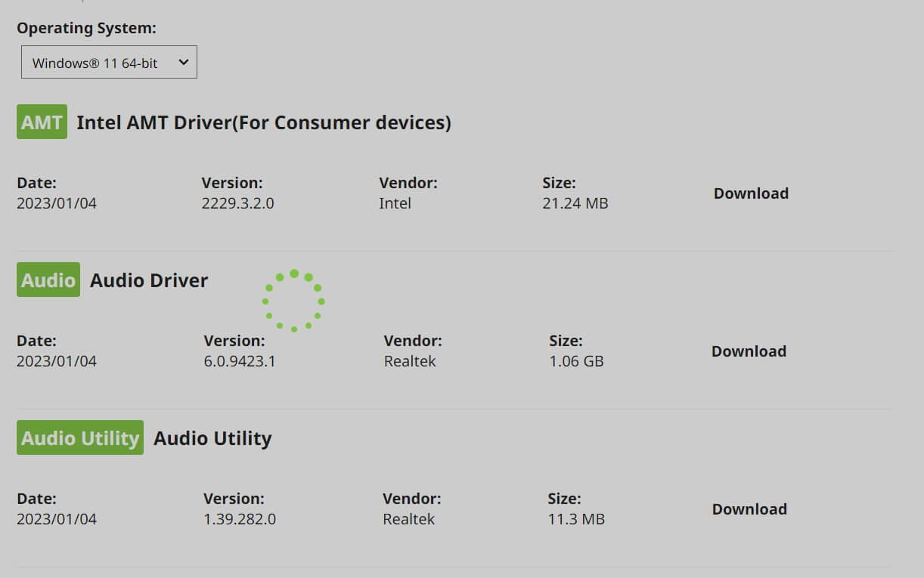924x578 pixels.
Task: Click the Intel AMT Driver heading
Action: coord(264,122)
